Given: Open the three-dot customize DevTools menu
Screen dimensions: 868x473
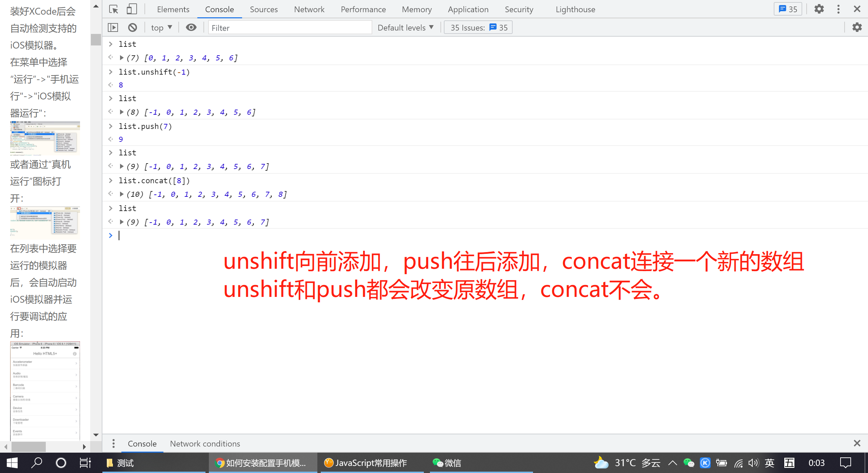Looking at the screenshot, I should pos(839,9).
